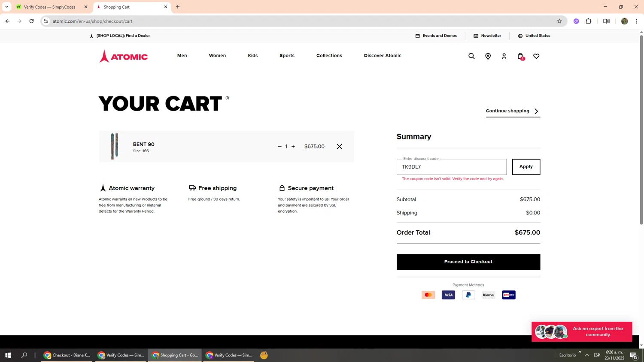View site information icon in address bar
The image size is (644, 362).
click(x=46, y=21)
